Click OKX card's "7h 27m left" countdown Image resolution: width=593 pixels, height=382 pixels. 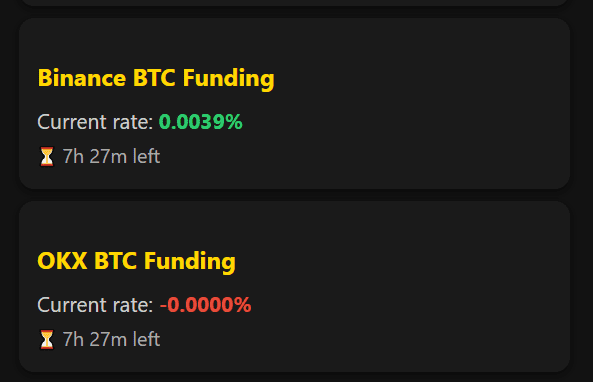tap(111, 339)
